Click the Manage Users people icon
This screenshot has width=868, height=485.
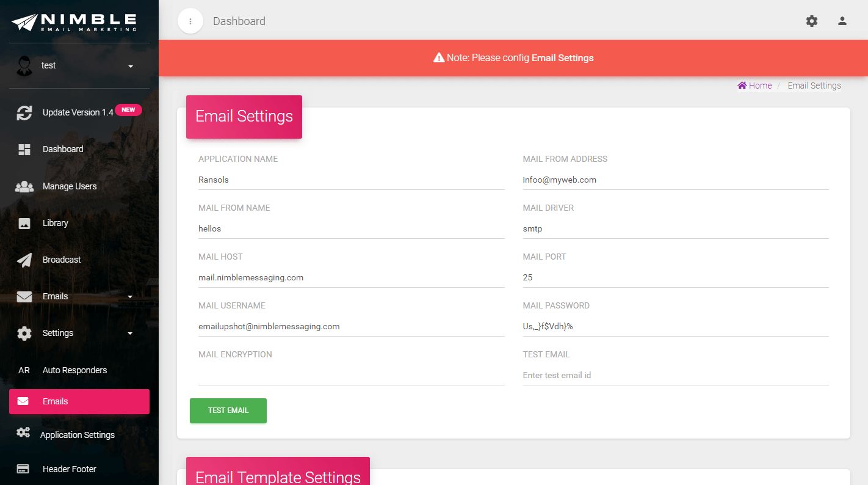[x=24, y=186]
